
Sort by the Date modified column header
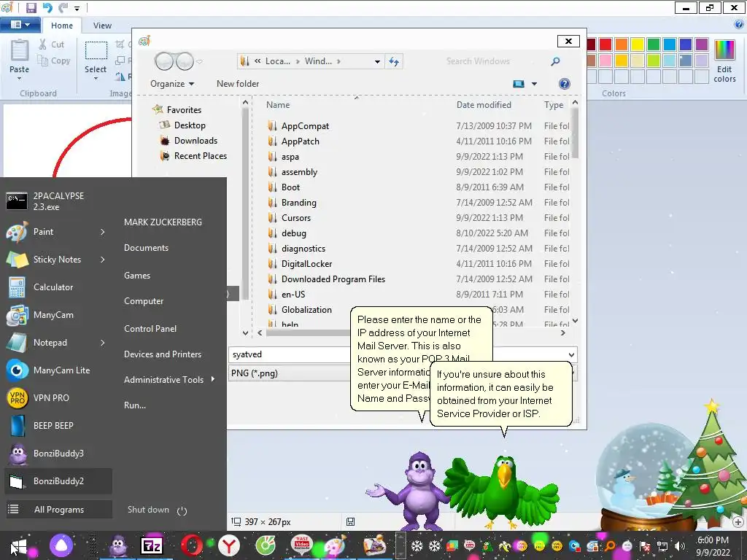coord(484,105)
